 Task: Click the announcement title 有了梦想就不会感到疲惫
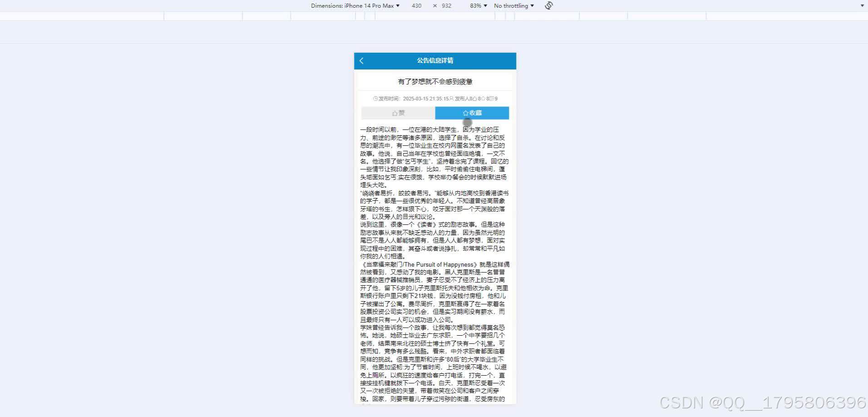pos(434,81)
